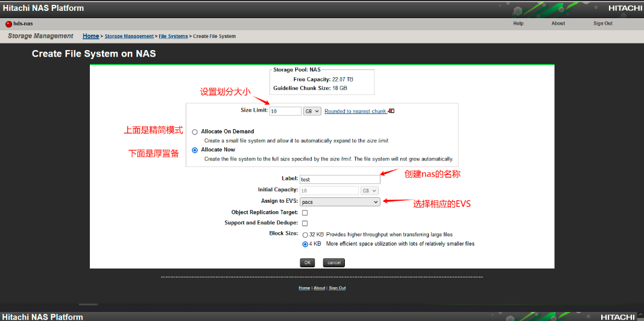Open the Assign to EVS dropdown
644x321 pixels.
coord(339,202)
